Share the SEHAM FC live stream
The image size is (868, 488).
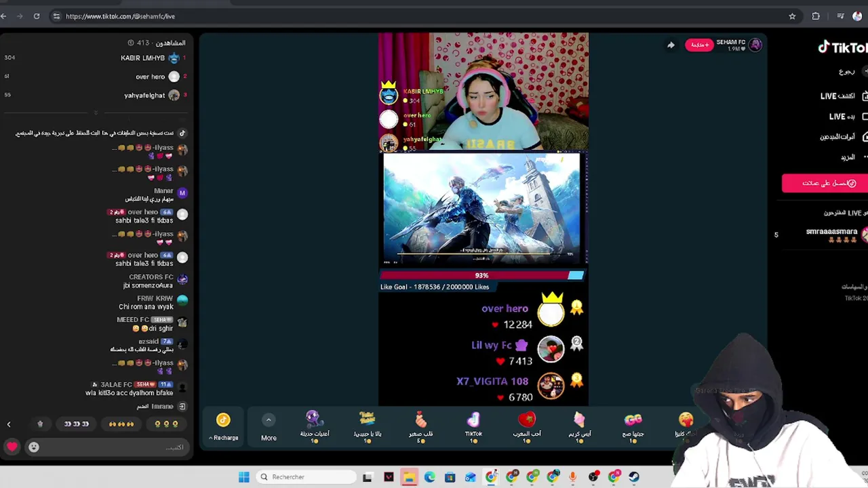pyautogui.click(x=671, y=45)
